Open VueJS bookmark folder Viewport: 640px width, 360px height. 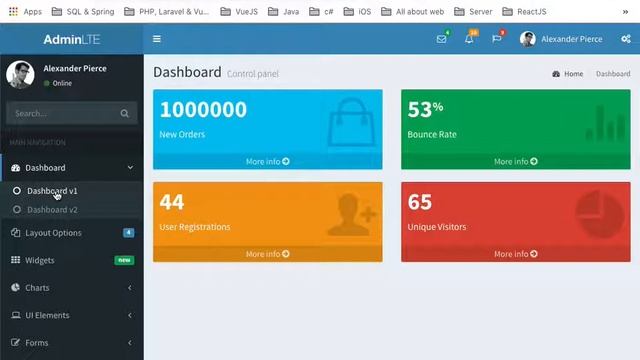coord(239,11)
